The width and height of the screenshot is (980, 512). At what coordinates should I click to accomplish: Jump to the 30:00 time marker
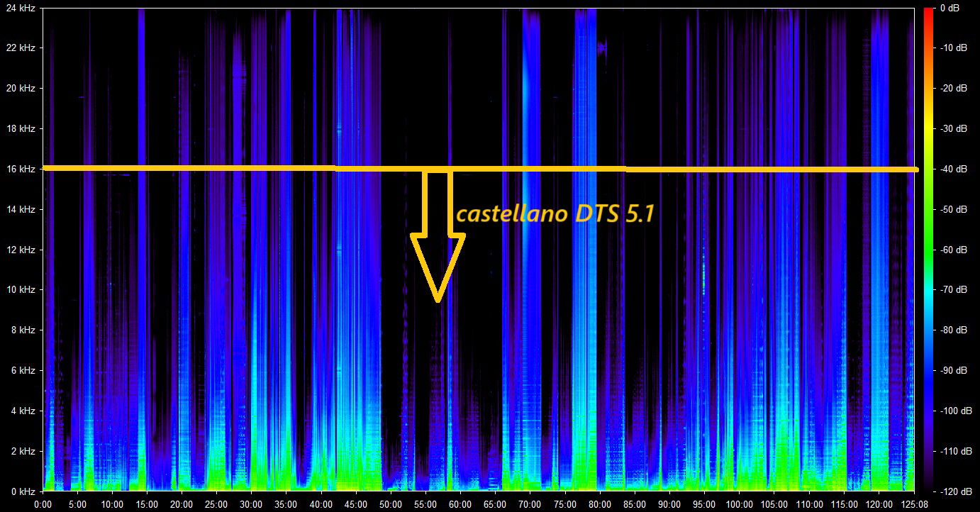pos(251,504)
